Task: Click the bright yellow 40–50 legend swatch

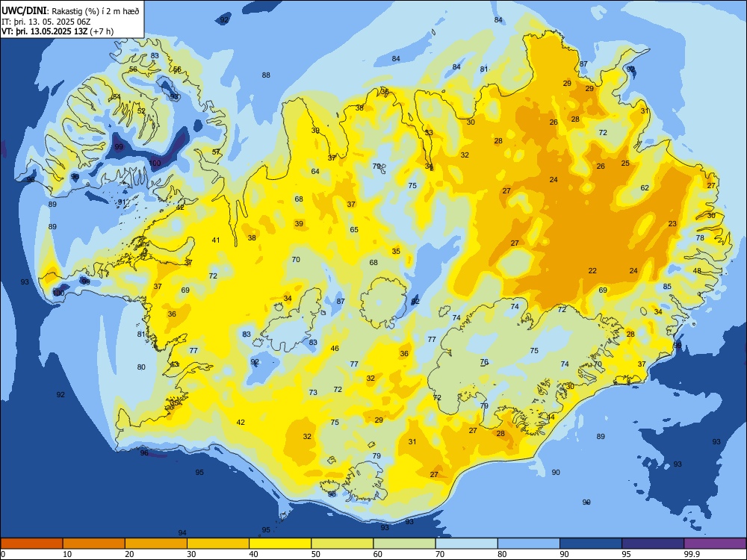Action: click(x=280, y=544)
